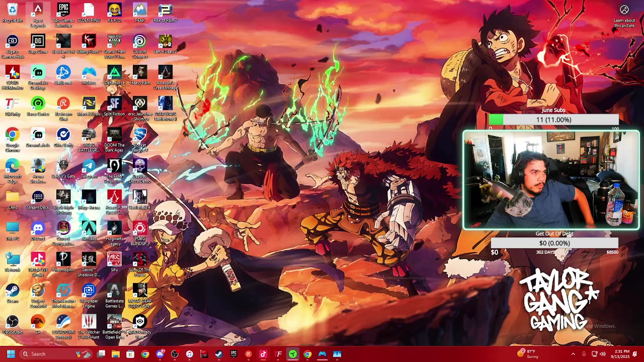Open DOOM The Dark Ages shortcut

tap(114, 140)
